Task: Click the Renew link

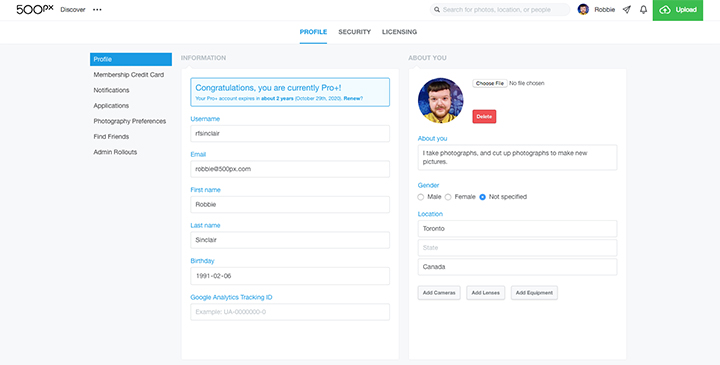Action: click(352, 99)
